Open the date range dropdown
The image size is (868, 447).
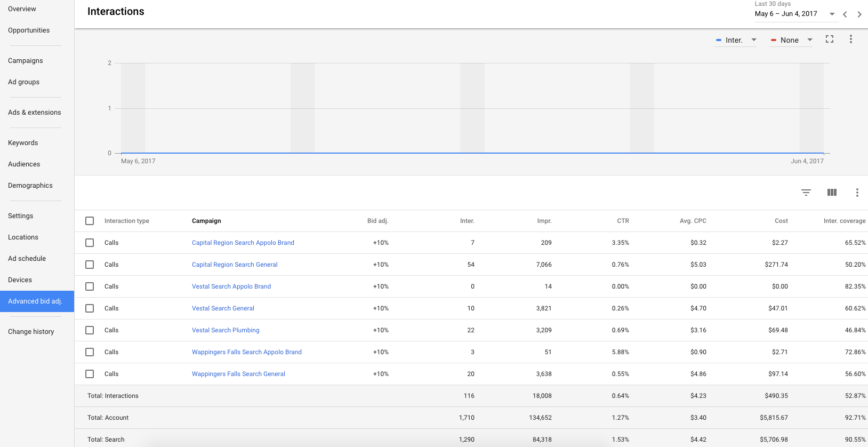click(x=832, y=14)
